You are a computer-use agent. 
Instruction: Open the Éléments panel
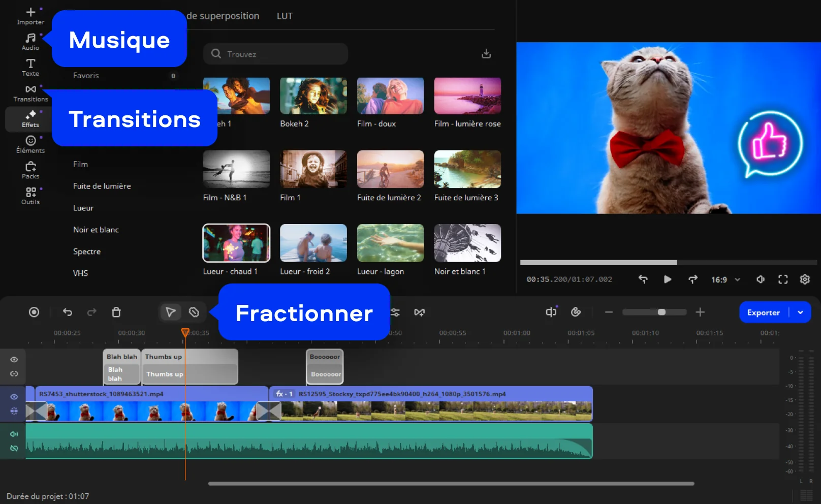[30, 144]
